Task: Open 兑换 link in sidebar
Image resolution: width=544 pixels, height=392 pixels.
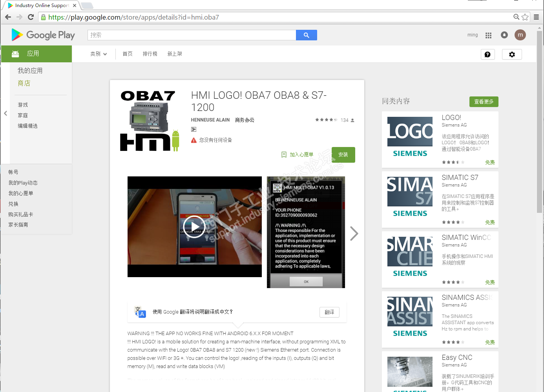Action: point(13,204)
